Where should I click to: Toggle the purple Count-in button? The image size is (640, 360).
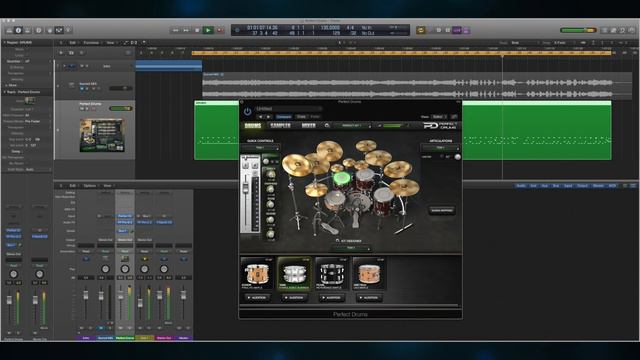pyautogui.click(x=457, y=30)
